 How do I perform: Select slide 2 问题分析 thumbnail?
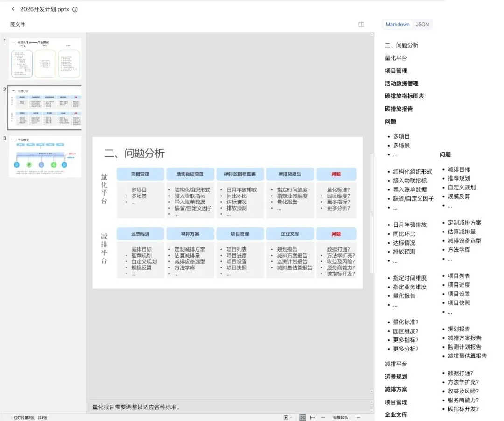pyautogui.click(x=45, y=108)
